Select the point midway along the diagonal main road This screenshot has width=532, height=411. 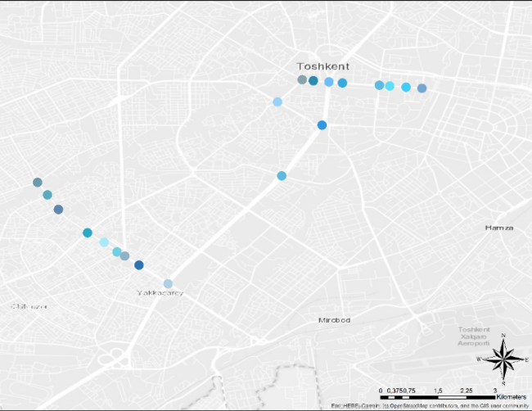point(282,176)
